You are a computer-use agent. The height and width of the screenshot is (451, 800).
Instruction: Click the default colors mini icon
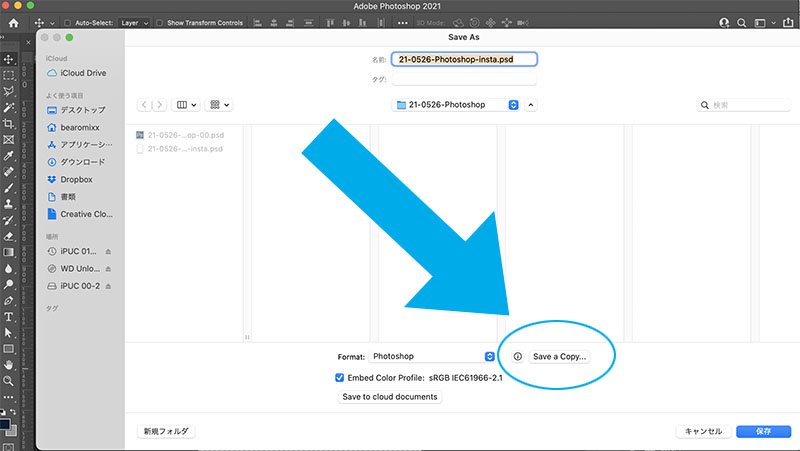coord(3,411)
